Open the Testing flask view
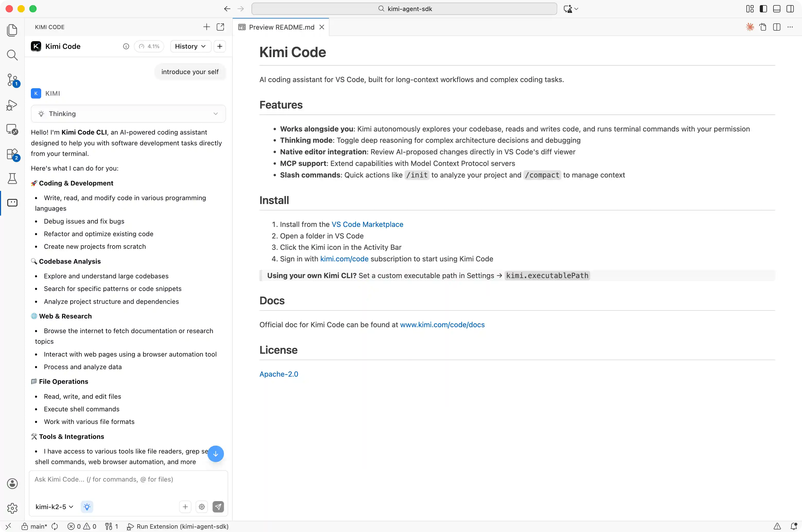 pos(12,179)
